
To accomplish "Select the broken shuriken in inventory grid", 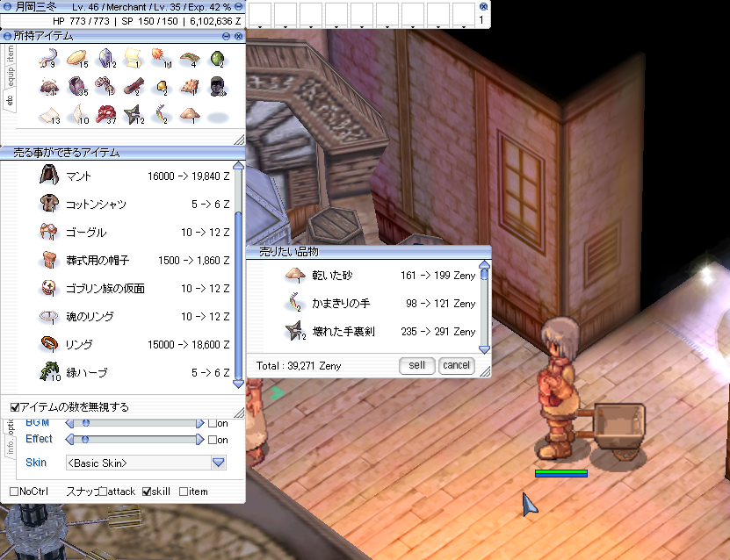I will pyautogui.click(x=134, y=115).
